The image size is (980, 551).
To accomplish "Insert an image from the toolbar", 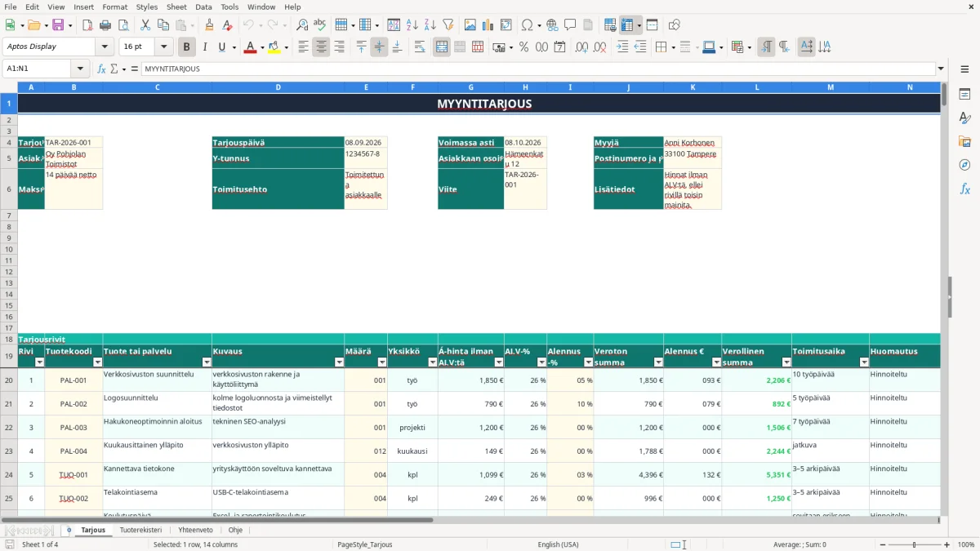I will pos(470,25).
